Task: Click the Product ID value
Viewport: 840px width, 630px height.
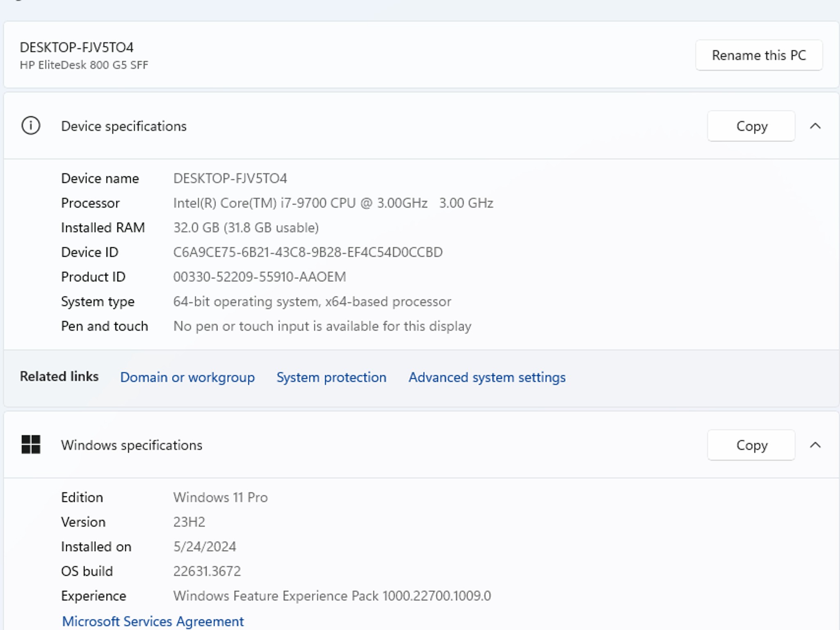Action: point(259,276)
